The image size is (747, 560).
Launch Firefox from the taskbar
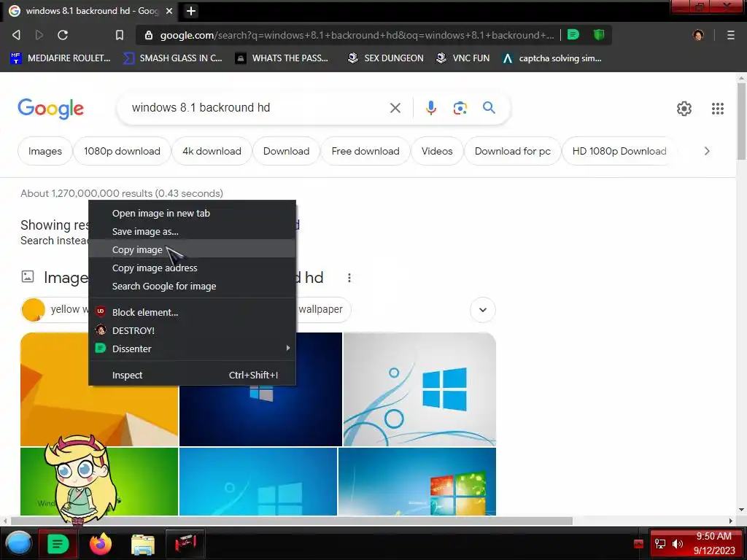[100, 543]
